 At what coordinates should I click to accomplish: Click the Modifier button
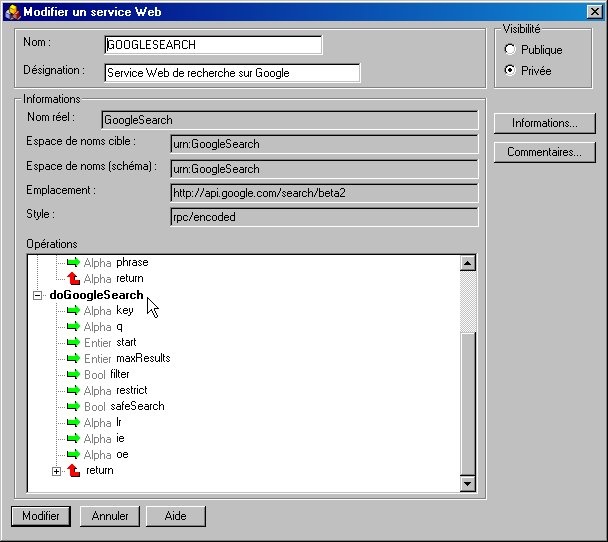click(41, 516)
